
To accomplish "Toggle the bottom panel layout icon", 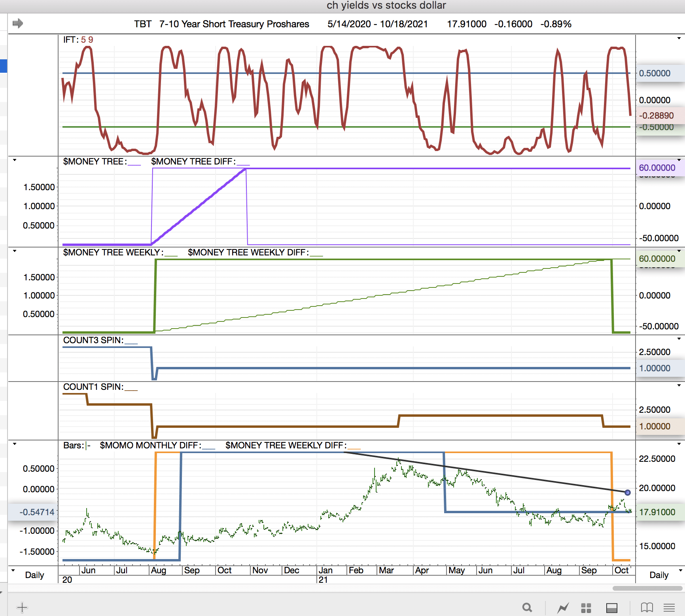I will (611, 608).
